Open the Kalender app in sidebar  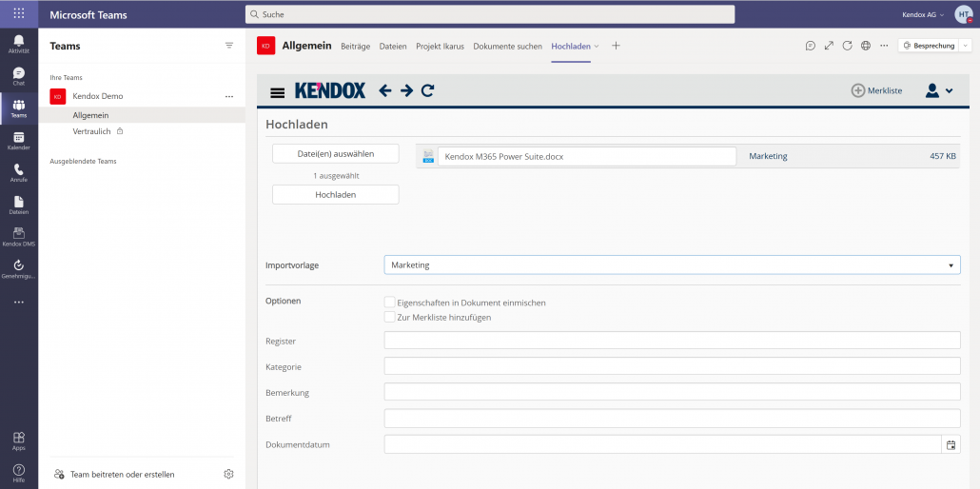[x=19, y=141]
